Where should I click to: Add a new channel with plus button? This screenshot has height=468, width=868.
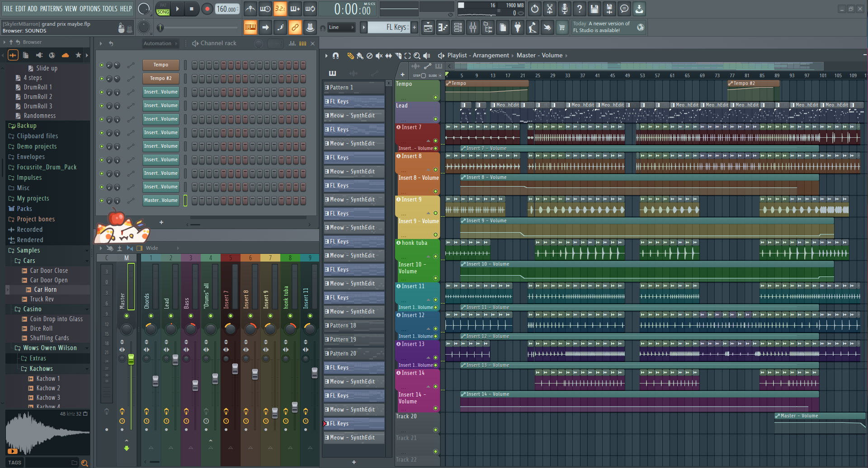161,222
